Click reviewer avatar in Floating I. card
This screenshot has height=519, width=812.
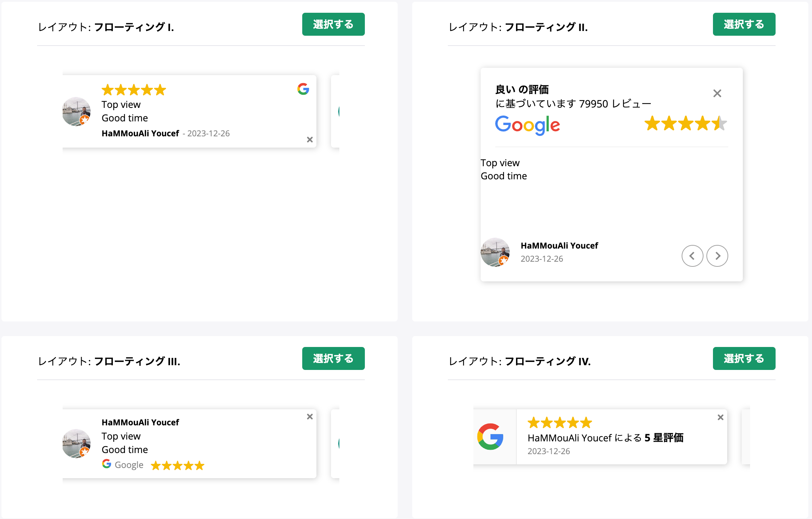point(76,112)
